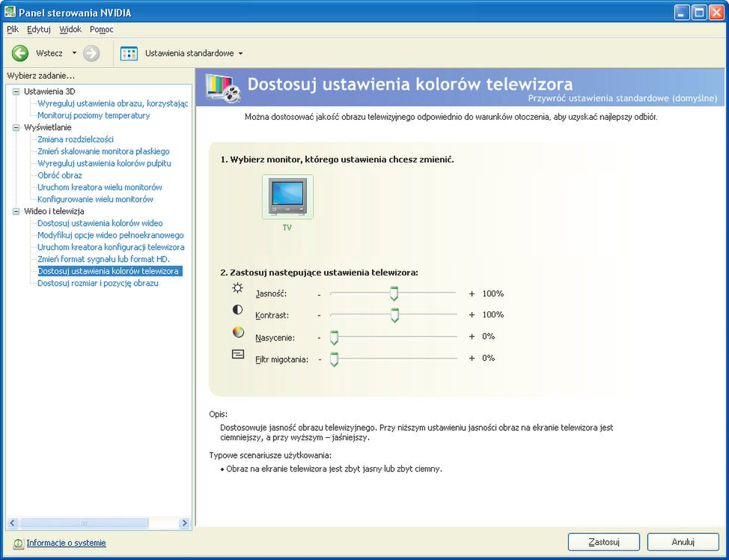Click the Nasycenie slider handle
729x560 pixels.
pyautogui.click(x=334, y=338)
